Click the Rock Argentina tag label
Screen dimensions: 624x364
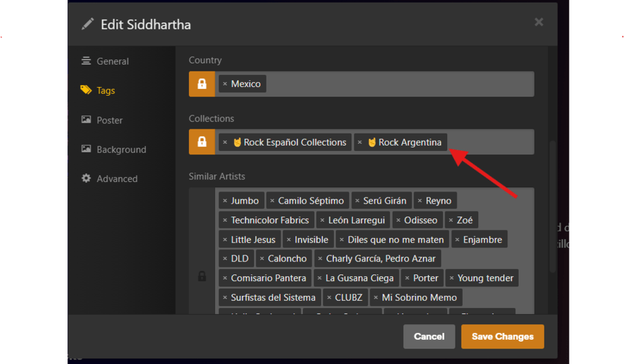[410, 142]
